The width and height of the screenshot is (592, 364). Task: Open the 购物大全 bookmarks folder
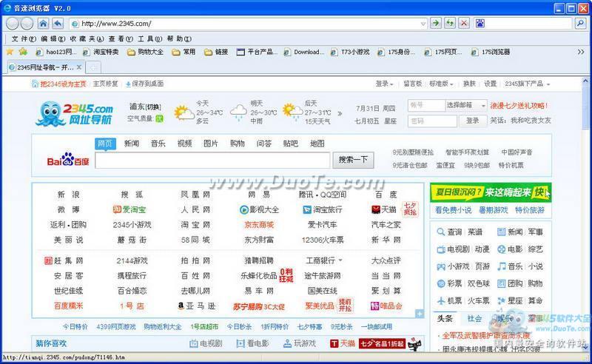click(145, 52)
